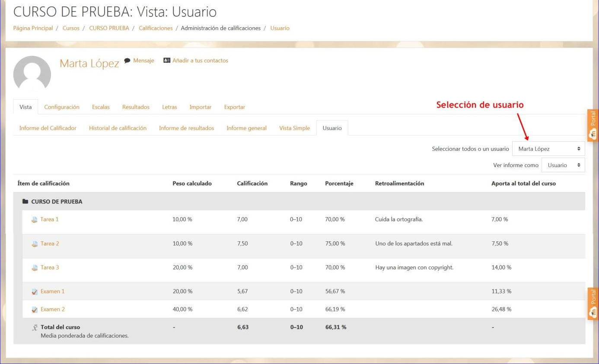Select the Vista Simple tab
Screen dimensions: 599x364
[x=294, y=128]
